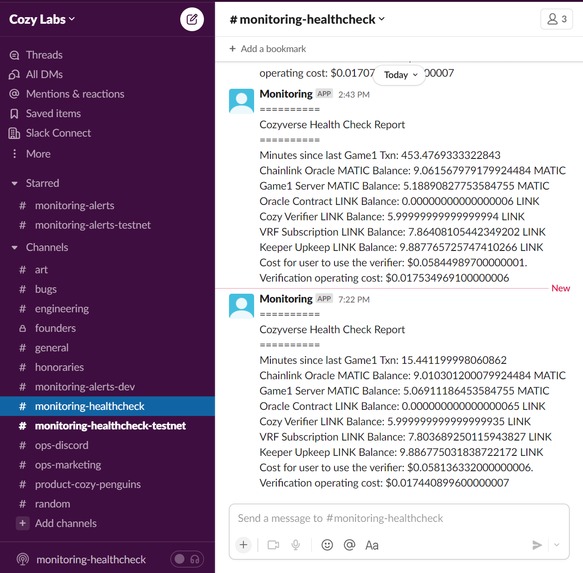The width and height of the screenshot is (583, 573).
Task: Toggle the Aa formatting toolbar
Action: pyautogui.click(x=372, y=545)
